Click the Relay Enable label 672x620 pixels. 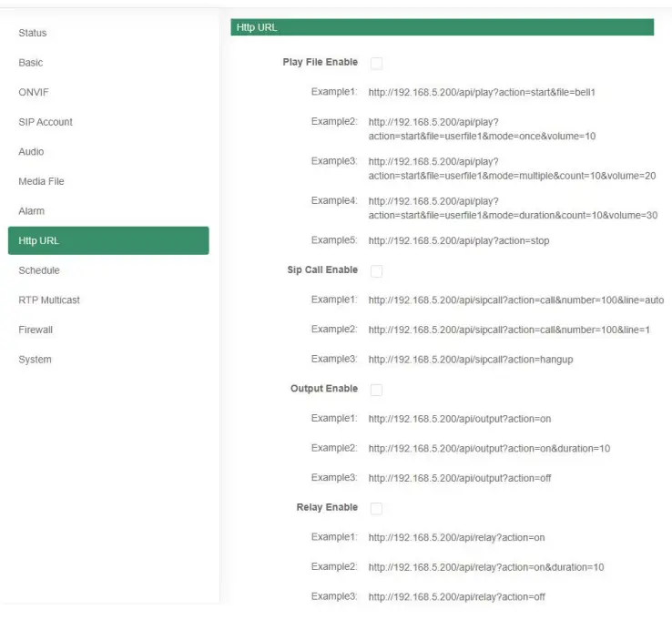(327, 507)
